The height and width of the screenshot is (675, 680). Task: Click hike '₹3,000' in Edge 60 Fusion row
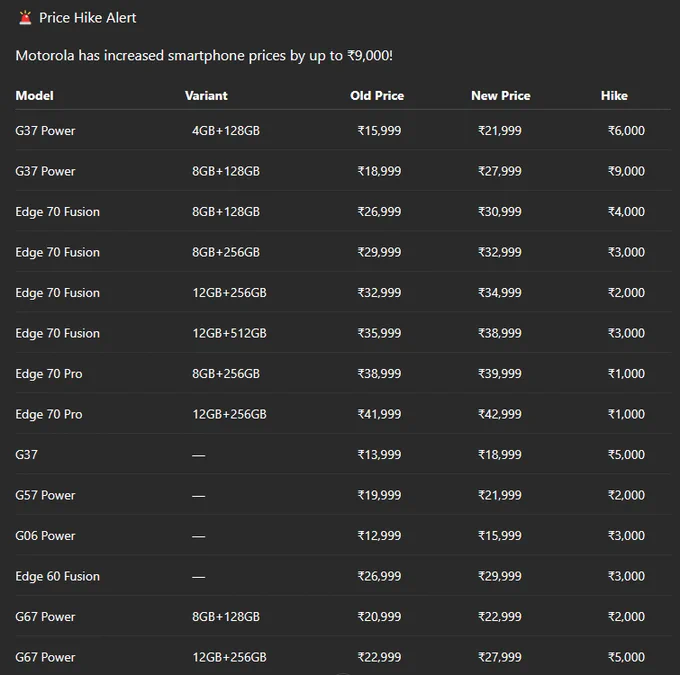(x=626, y=576)
